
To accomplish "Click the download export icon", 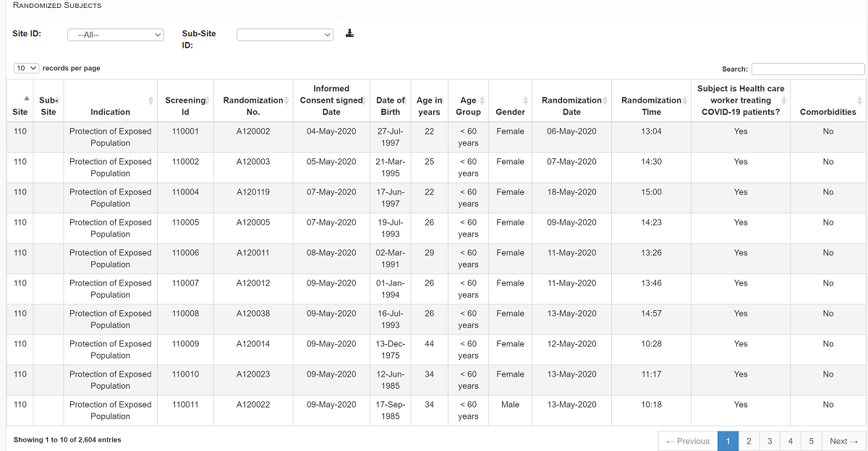I will point(349,33).
